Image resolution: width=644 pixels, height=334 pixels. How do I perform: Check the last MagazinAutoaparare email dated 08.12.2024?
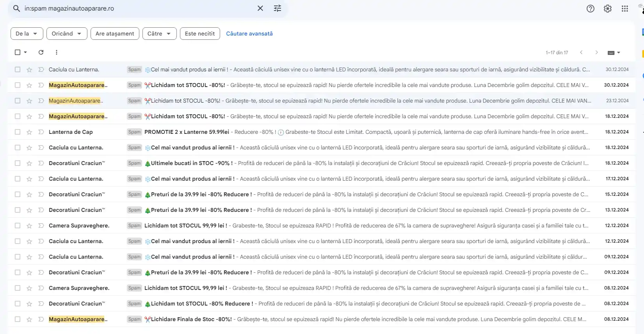[18, 319]
